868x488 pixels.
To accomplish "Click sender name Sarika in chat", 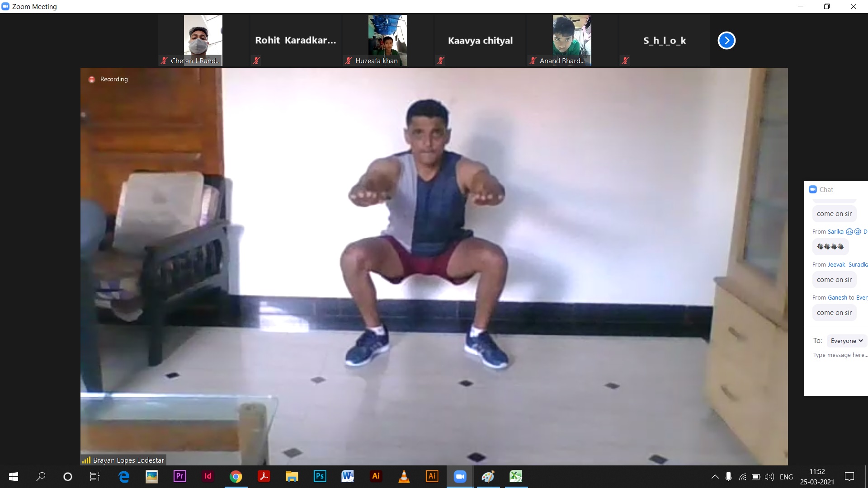I will click(835, 232).
